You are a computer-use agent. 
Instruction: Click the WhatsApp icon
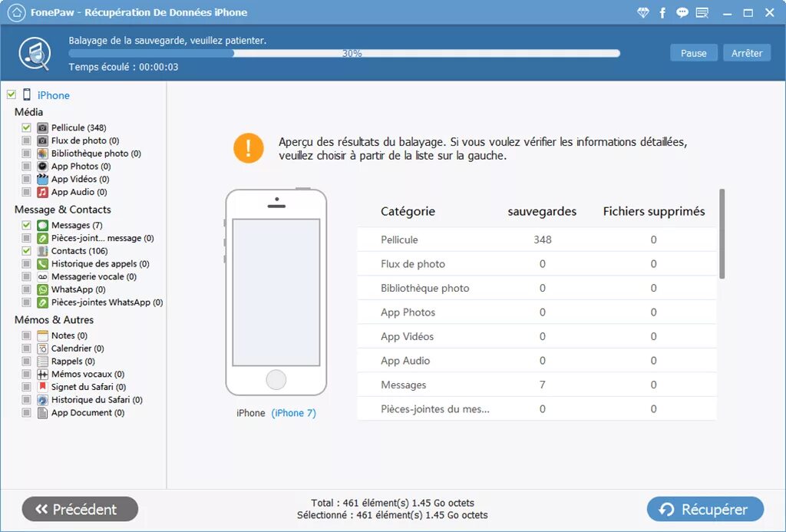tap(43, 289)
